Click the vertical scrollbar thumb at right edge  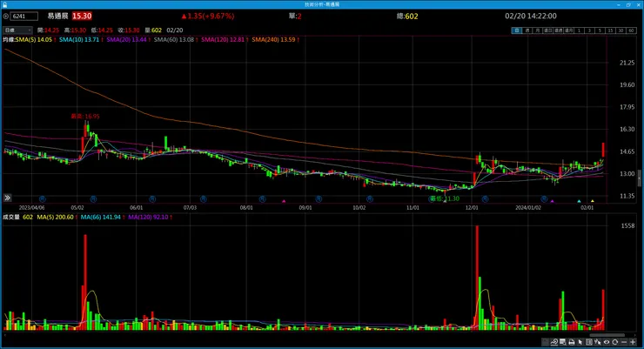639,178
